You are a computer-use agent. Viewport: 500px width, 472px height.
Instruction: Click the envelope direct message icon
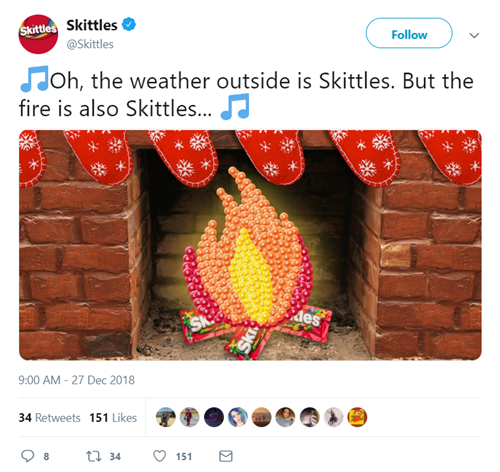click(226, 456)
